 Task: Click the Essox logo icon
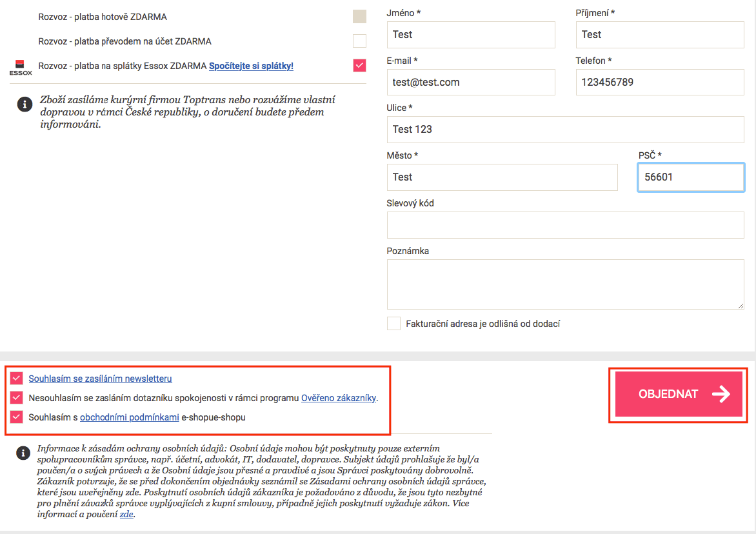(x=20, y=67)
